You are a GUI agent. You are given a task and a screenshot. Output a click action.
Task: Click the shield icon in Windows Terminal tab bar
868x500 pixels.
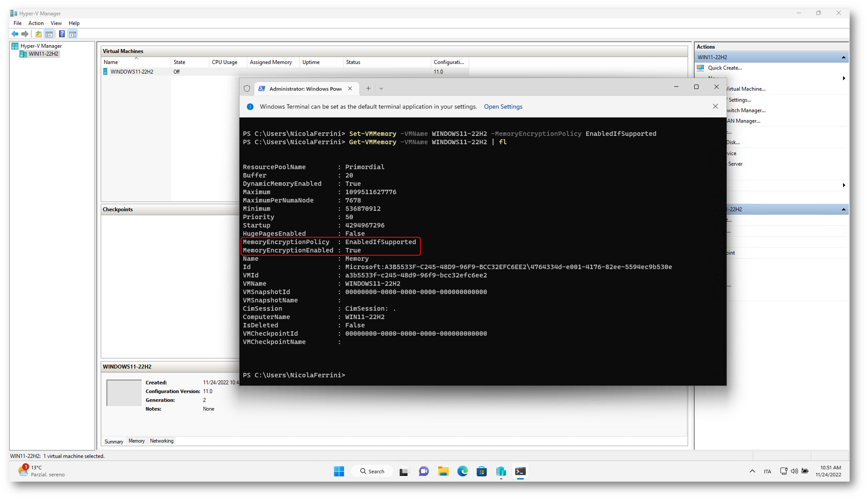[x=247, y=88]
